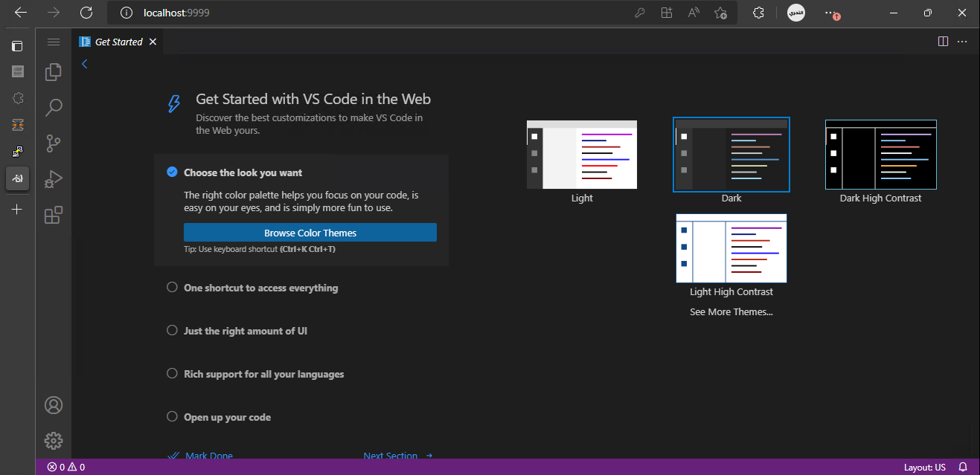Switch to the fifth vertical browser tab

pos(18,152)
